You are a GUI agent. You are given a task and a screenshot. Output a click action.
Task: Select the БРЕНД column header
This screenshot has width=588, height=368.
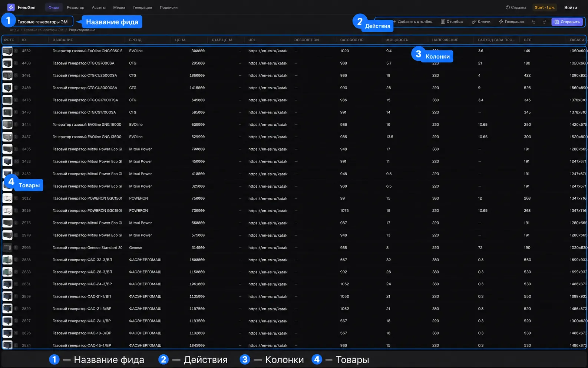tap(135, 40)
